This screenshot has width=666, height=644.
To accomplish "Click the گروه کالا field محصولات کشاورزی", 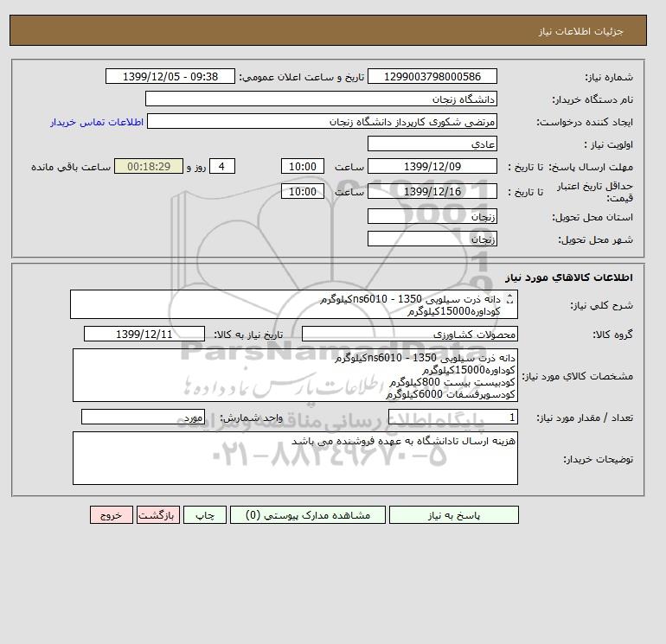I will click(x=409, y=334).
